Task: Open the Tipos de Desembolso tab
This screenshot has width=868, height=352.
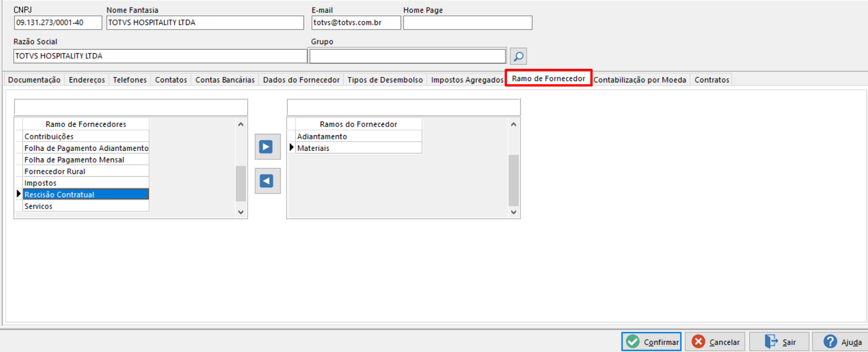Action: 385,80
